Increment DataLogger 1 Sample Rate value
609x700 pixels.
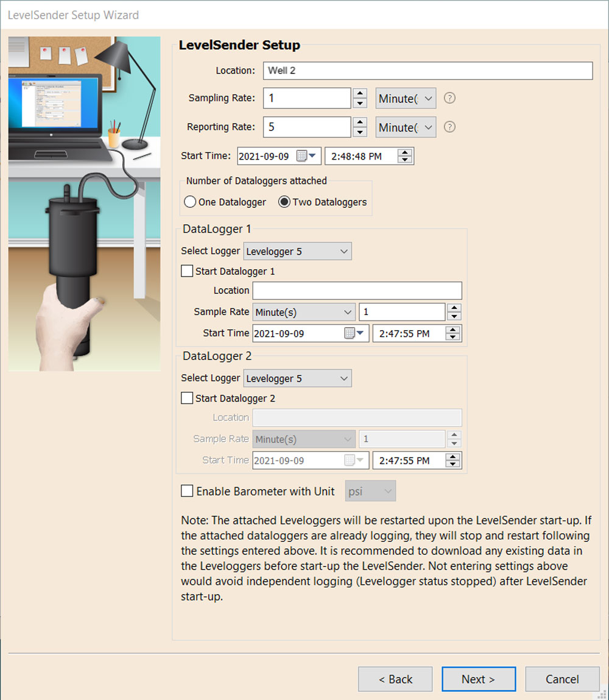click(x=454, y=308)
